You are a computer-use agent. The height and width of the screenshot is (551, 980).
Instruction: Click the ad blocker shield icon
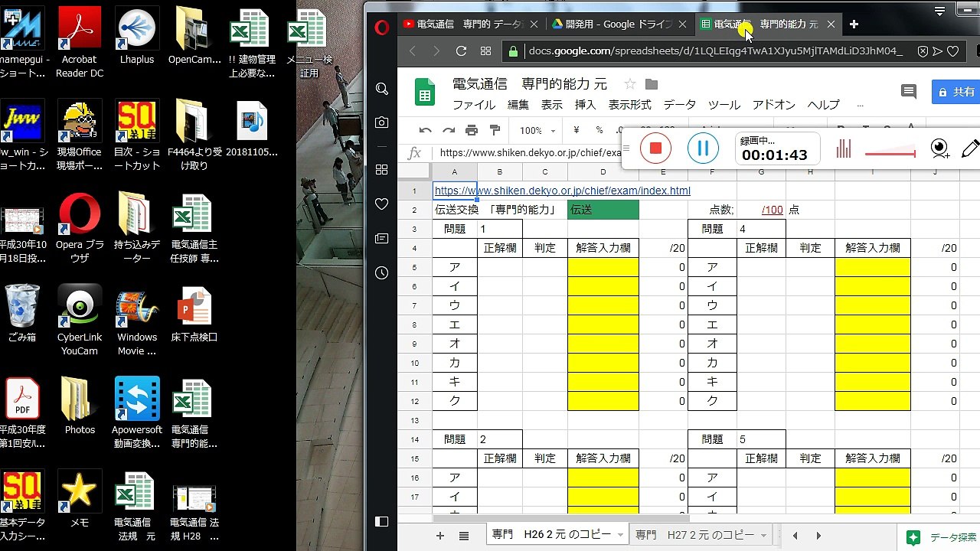pyautogui.click(x=923, y=51)
